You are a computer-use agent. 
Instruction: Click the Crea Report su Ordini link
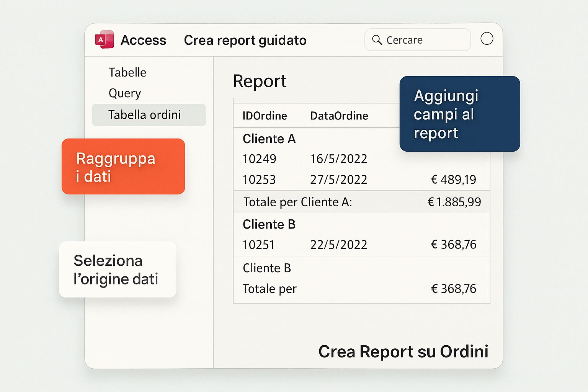tap(403, 351)
